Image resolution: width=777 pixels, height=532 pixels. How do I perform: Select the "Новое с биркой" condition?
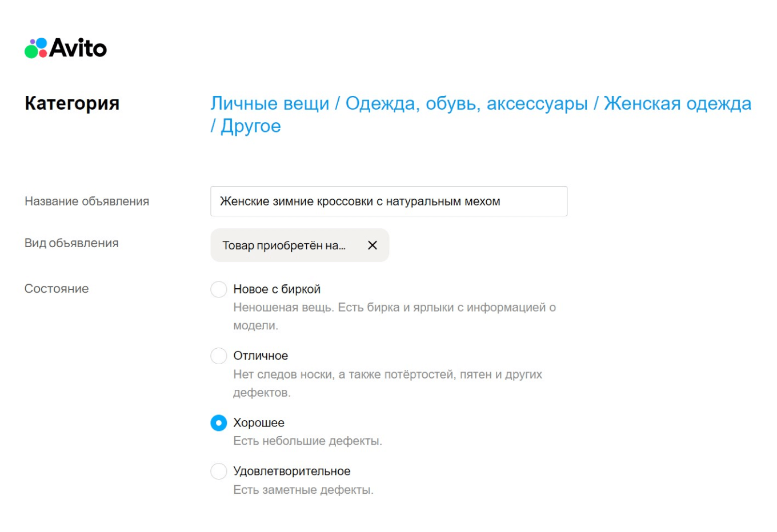click(x=219, y=289)
